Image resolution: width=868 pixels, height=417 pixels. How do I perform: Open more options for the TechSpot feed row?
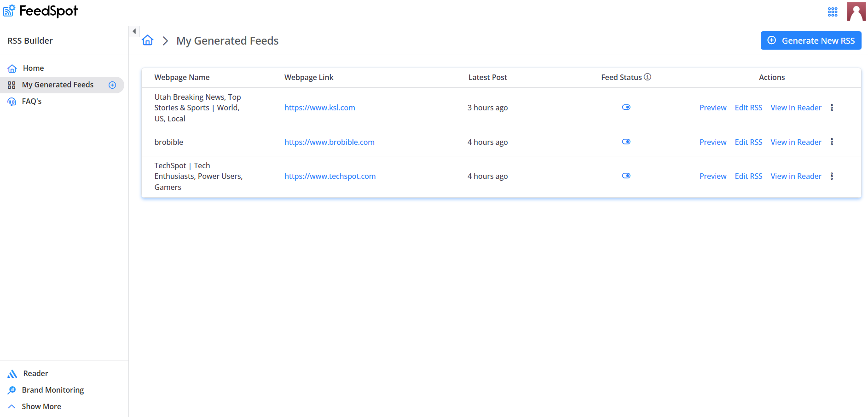point(832,176)
